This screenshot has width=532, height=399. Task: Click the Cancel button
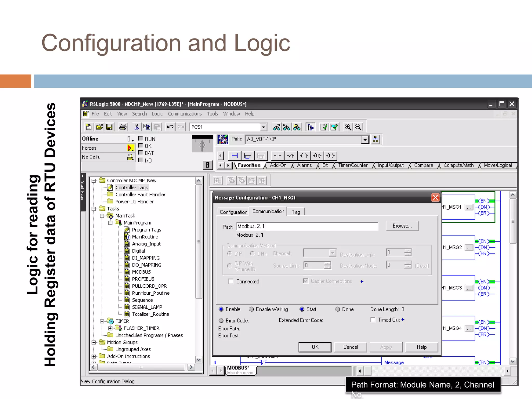(351, 347)
